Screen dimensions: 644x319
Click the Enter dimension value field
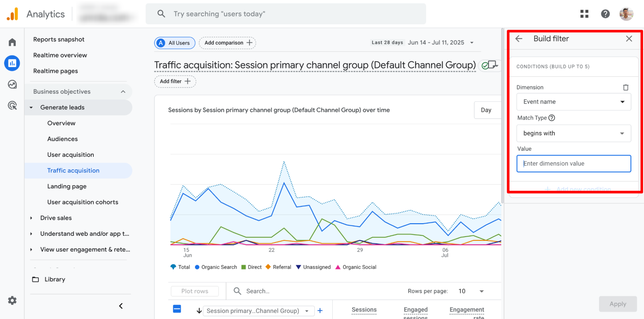573,164
